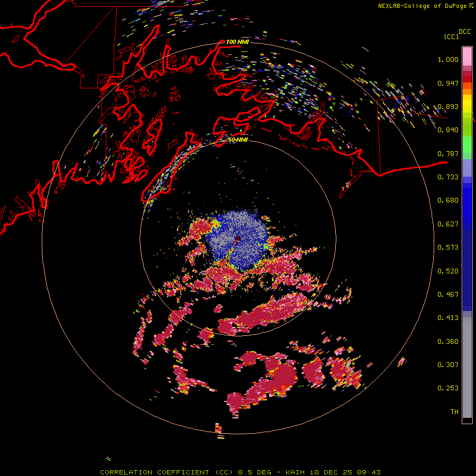Select the 0.520 color bar value

448,271
